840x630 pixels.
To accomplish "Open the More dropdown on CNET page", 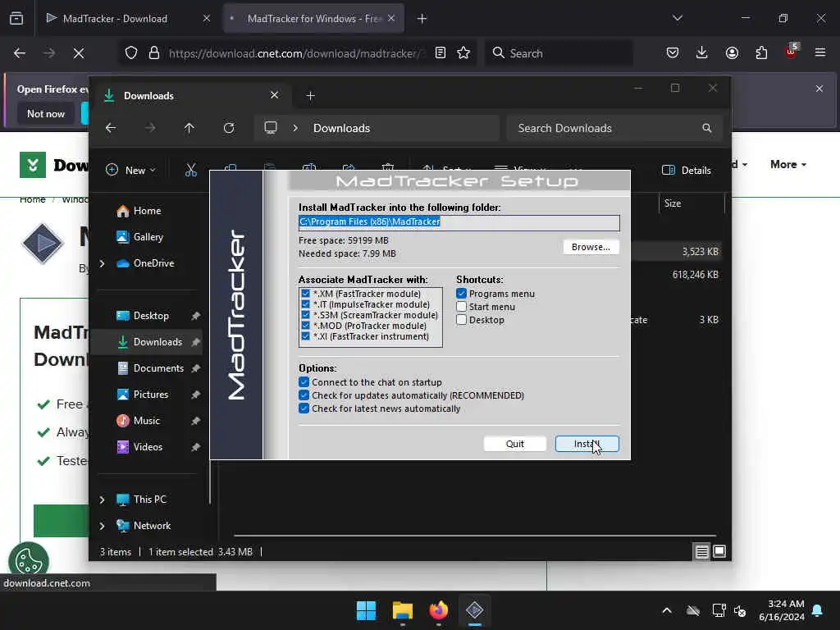I will tap(788, 164).
